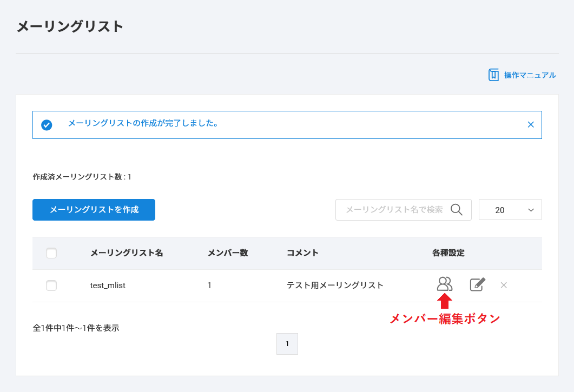Viewport: 574px width, 392px height.
Task: Click the 各種設定 column header
Action: pos(448,253)
